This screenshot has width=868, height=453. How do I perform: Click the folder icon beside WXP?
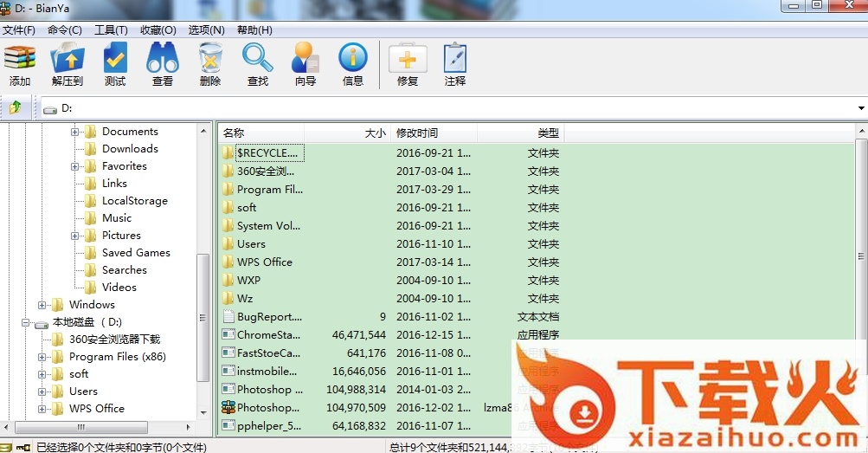[228, 281]
